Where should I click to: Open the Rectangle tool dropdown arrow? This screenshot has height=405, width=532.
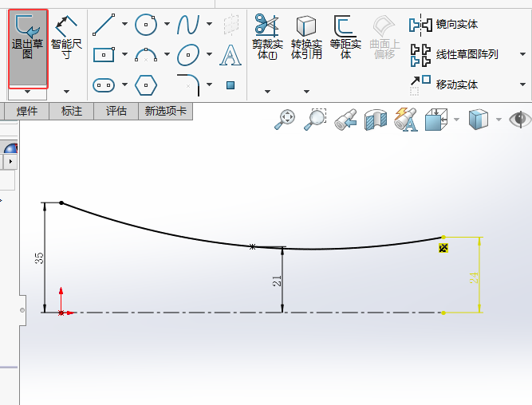(124, 54)
